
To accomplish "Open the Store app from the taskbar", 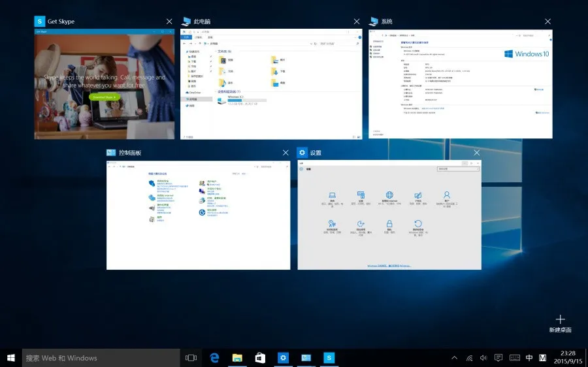I will (x=260, y=358).
